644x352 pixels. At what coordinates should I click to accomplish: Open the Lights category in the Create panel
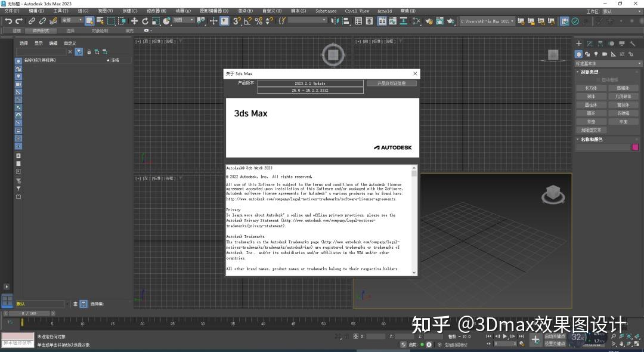tap(595, 54)
